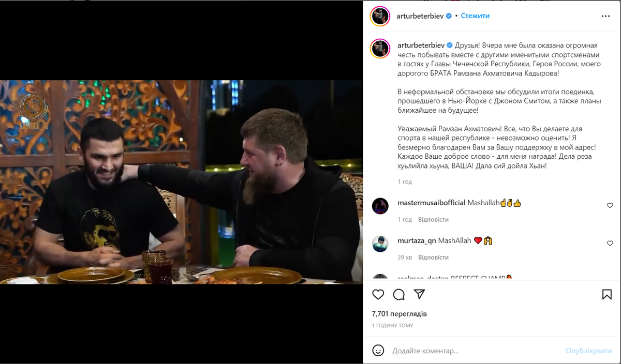Like the post with the heart icon
This screenshot has height=364, width=621.
(378, 294)
